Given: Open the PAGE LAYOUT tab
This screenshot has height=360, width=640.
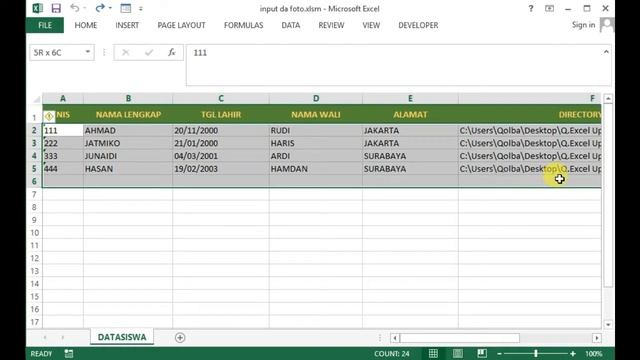Looking at the screenshot, I should click(x=181, y=25).
